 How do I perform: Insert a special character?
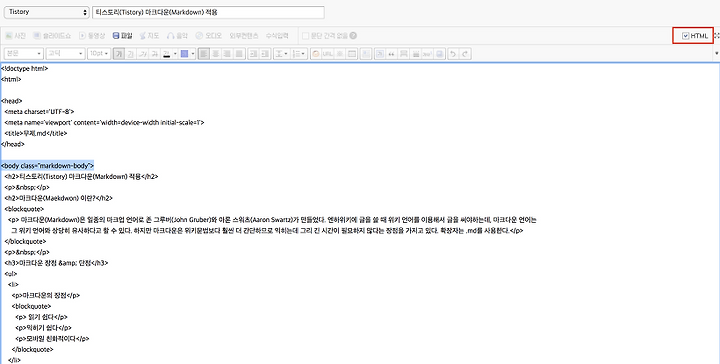(x=340, y=54)
